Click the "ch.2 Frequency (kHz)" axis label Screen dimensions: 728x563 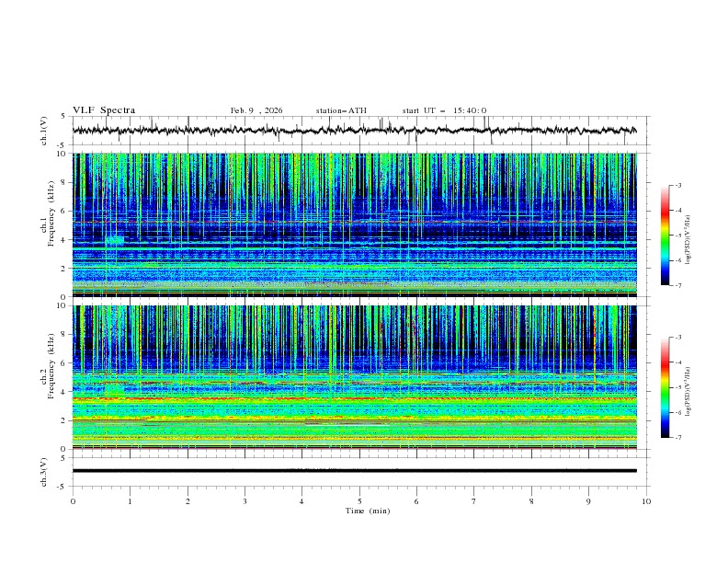pyautogui.click(x=48, y=365)
